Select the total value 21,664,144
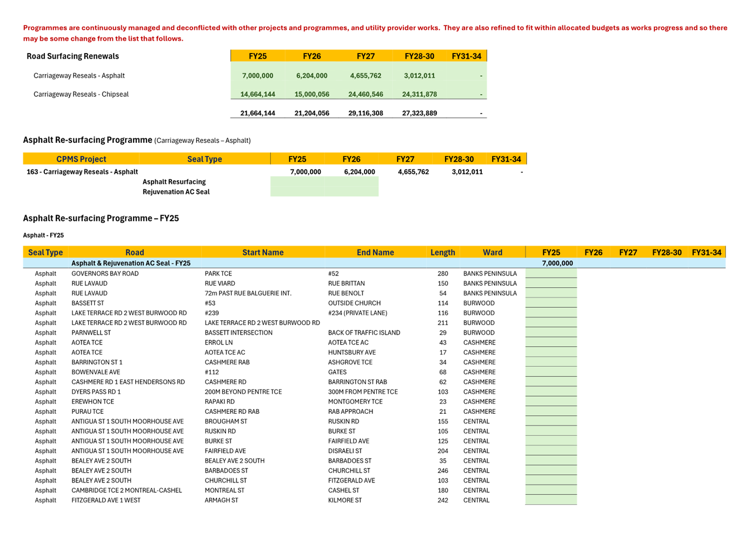Image resolution: width=756 pixels, height=535 pixels. (x=257, y=114)
